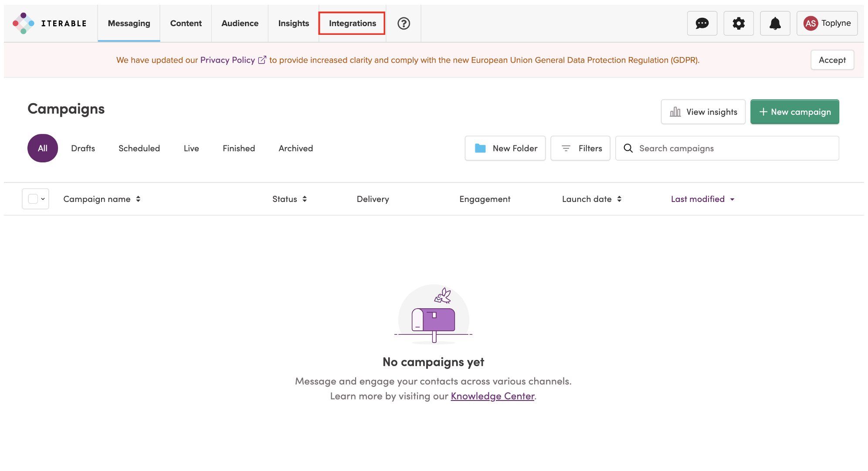Click the AS user avatar
This screenshot has width=868, height=471.
pos(810,24)
